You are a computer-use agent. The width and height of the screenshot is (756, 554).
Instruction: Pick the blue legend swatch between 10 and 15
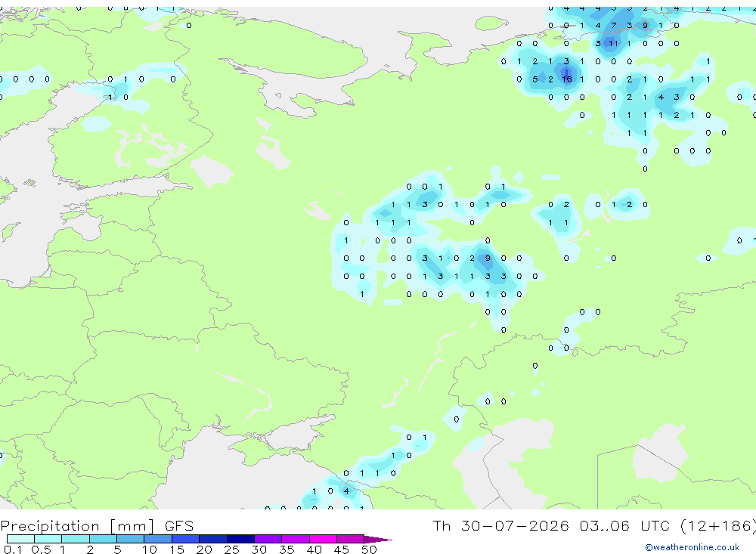point(158,539)
